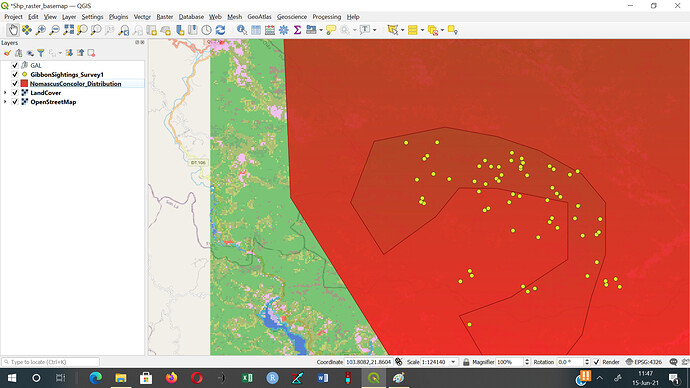Click the Zoom Full extent icon
Image resolution: width=690 pixels, height=388 pixels.
point(68,30)
